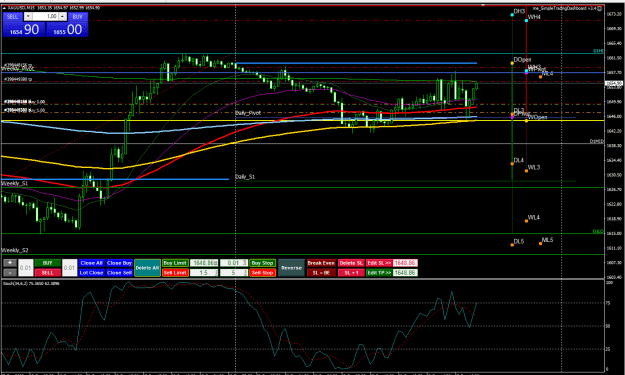Click the Weekly_S1 label on chart
625x375 pixels.
pos(15,183)
